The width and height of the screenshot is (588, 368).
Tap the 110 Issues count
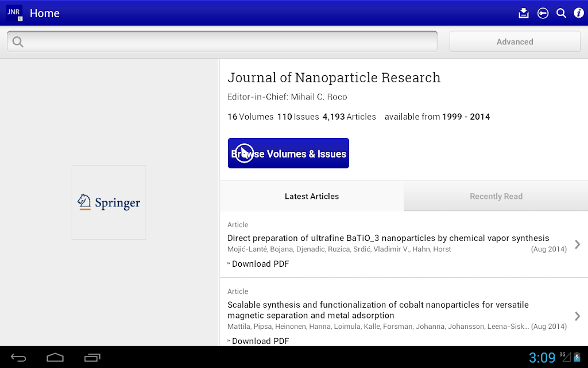(298, 117)
